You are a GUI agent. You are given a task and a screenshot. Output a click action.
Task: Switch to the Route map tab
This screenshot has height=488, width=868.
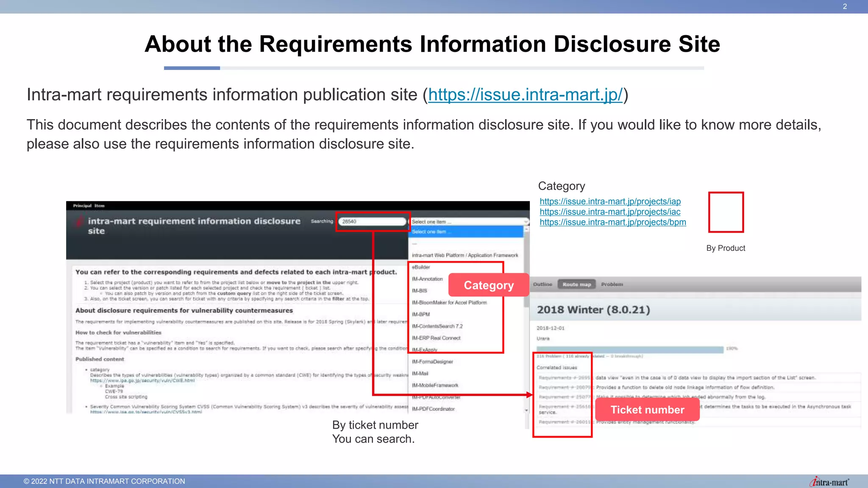coord(576,284)
